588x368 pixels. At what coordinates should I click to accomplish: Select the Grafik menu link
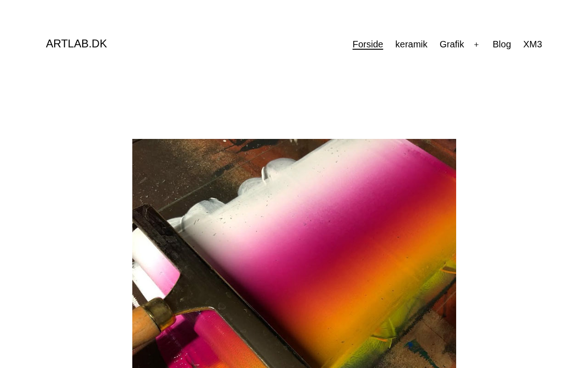click(452, 44)
